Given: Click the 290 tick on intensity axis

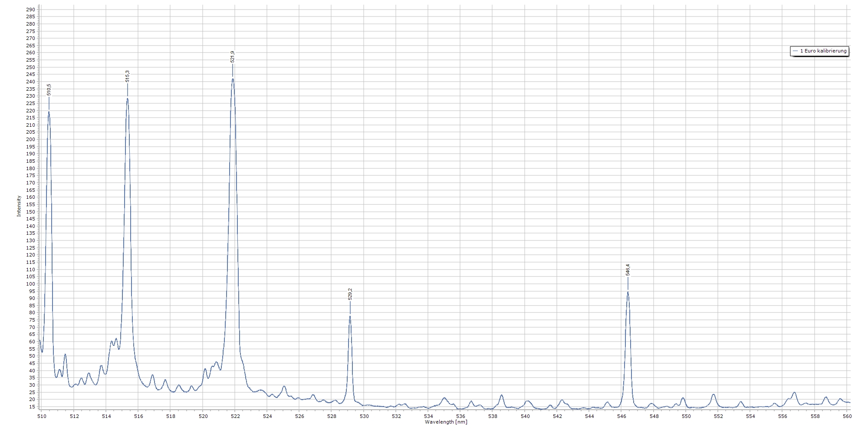Looking at the screenshot, I should 30,10.
